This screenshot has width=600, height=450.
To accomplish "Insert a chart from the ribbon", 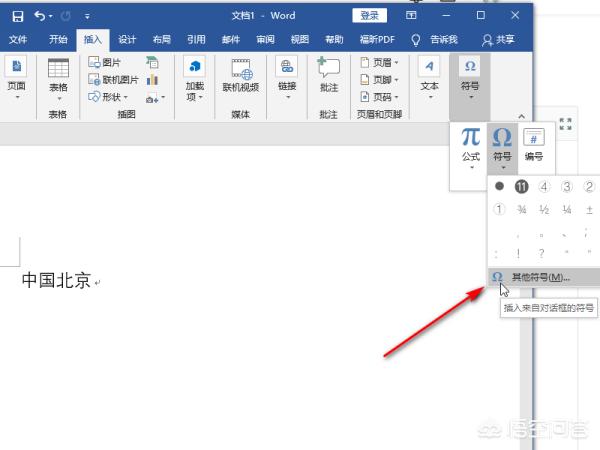I will (152, 80).
